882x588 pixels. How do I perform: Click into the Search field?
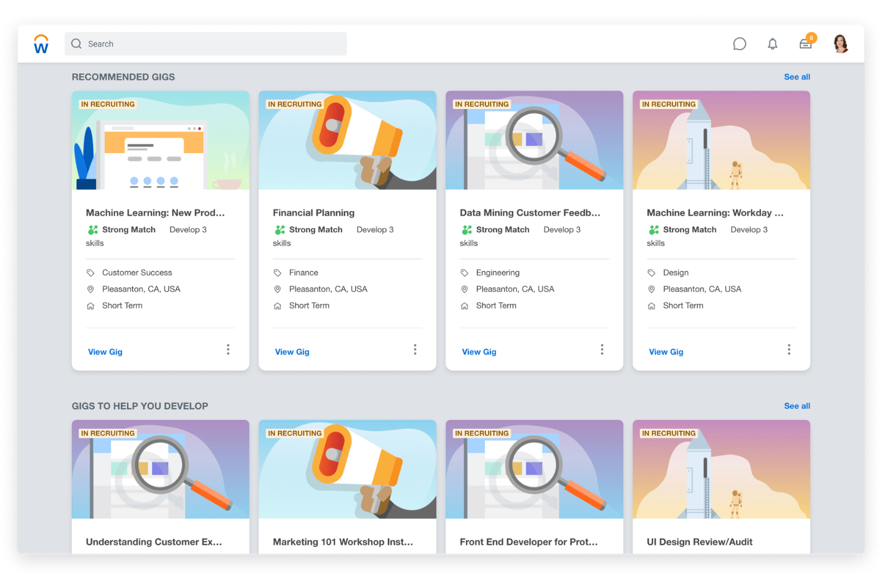(206, 43)
